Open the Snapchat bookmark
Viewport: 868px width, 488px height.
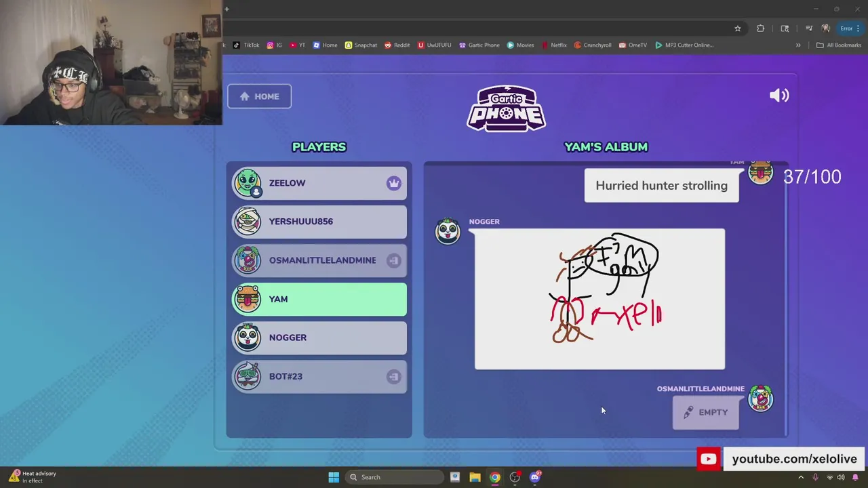point(361,45)
